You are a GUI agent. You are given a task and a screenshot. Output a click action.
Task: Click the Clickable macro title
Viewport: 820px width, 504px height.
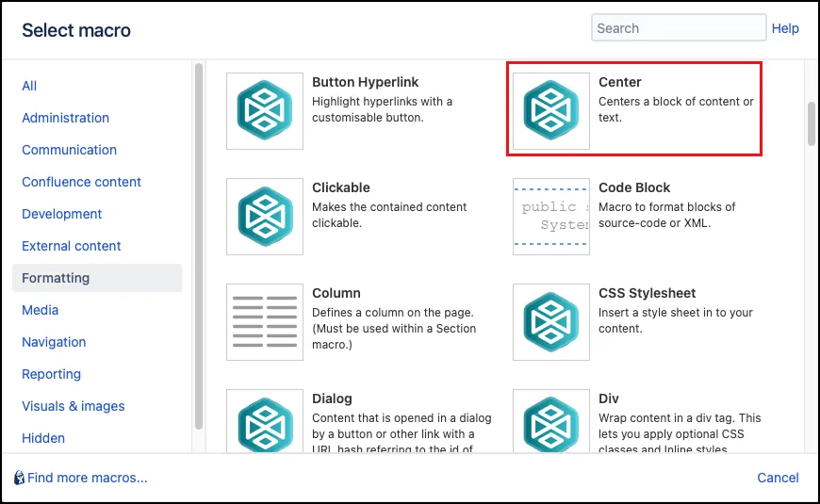341,187
